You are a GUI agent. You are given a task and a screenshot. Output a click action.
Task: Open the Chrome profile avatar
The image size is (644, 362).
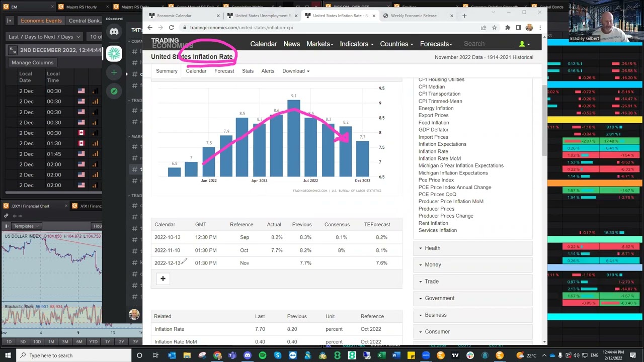point(529,28)
